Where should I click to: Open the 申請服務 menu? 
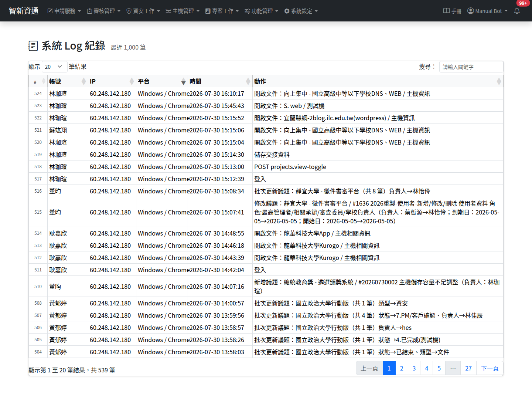click(64, 11)
